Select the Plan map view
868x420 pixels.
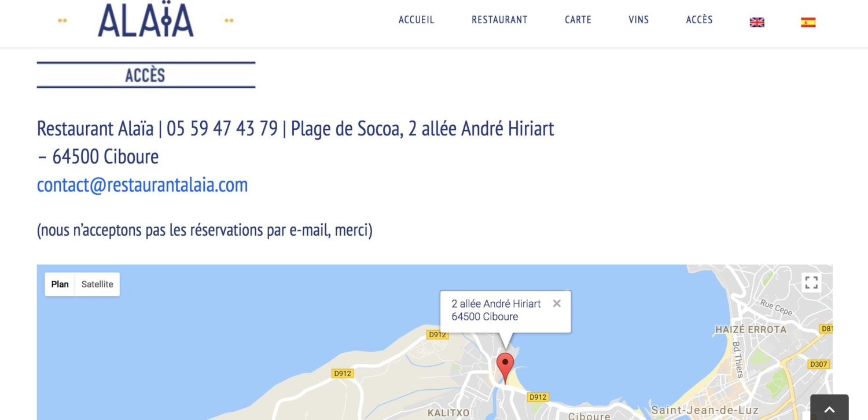pyautogui.click(x=60, y=284)
